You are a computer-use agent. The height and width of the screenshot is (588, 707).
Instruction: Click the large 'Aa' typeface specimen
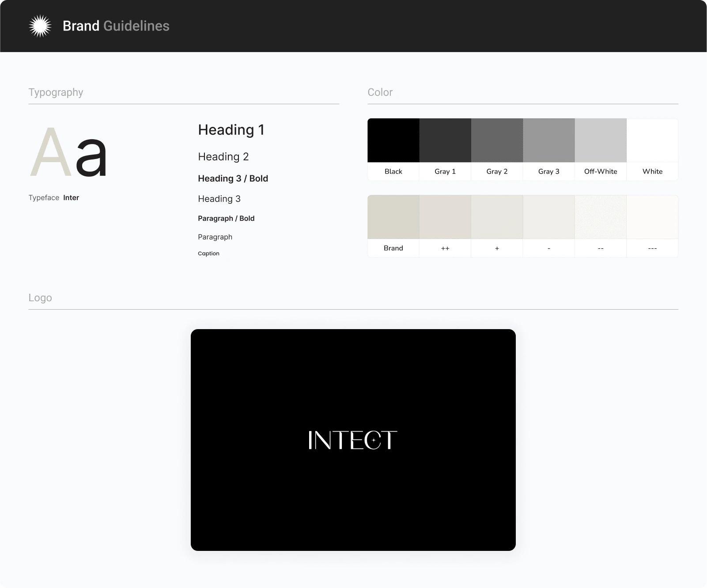point(68,152)
